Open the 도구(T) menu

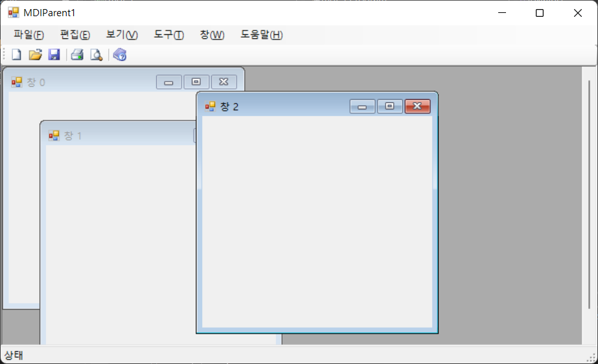coord(168,35)
